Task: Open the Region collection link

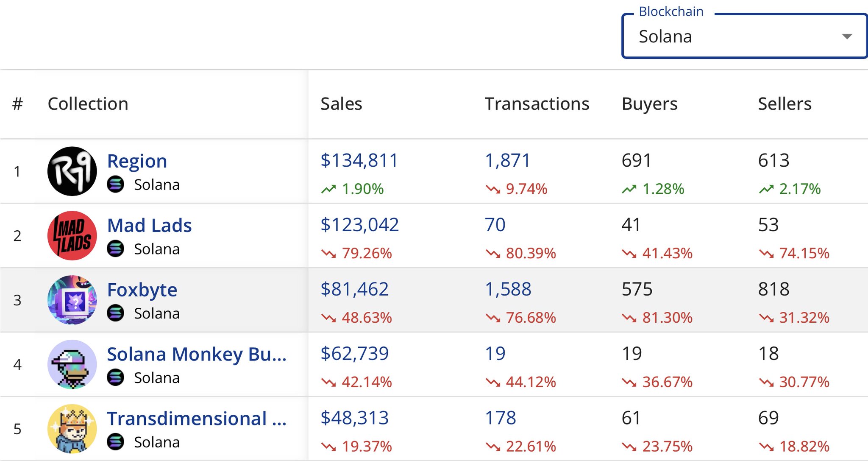Action: pos(137,161)
